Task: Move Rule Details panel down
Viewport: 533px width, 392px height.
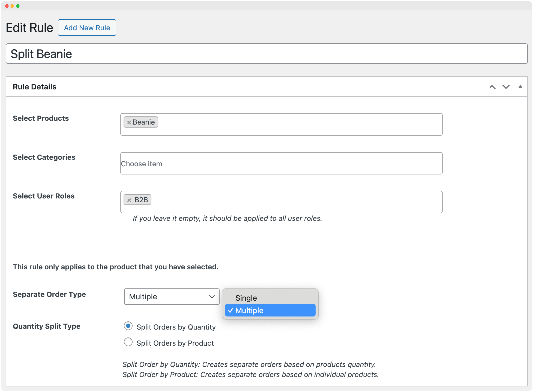Action: [x=506, y=87]
